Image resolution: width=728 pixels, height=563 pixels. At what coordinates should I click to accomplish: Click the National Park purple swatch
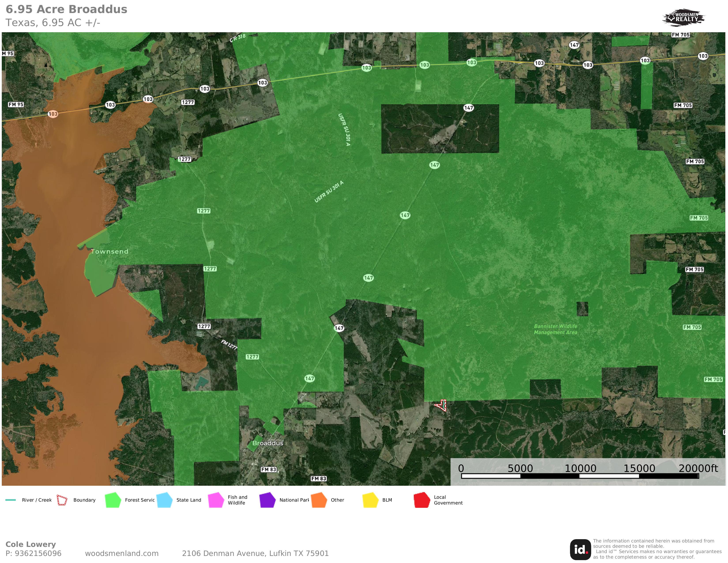click(x=267, y=500)
